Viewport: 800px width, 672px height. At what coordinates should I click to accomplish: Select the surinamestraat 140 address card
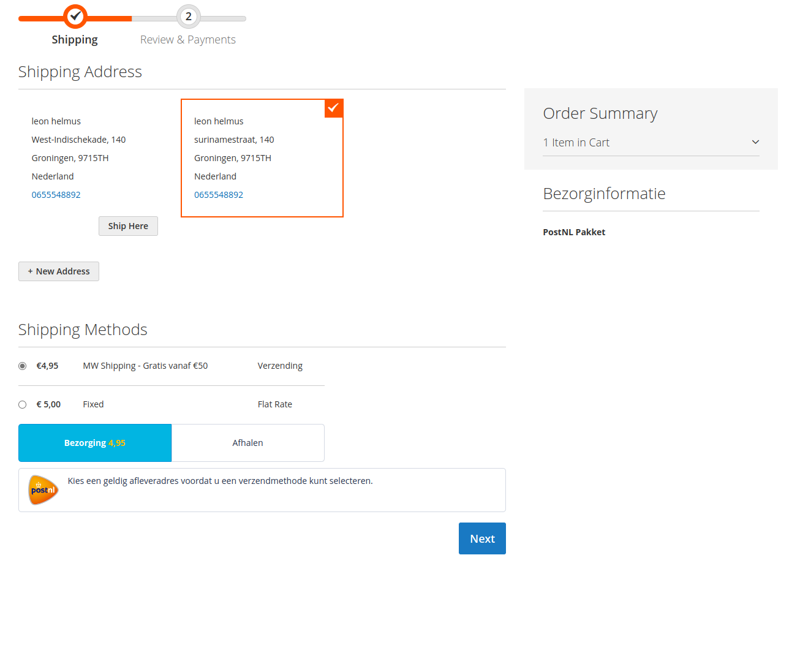click(x=262, y=157)
